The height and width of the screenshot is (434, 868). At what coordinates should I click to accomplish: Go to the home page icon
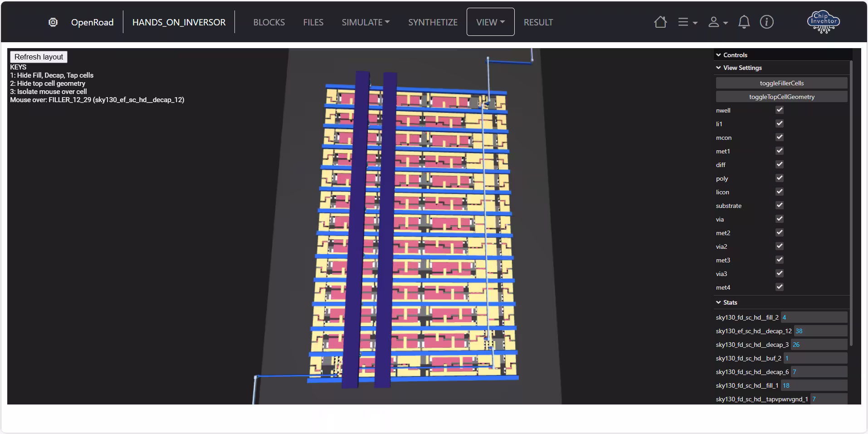660,22
